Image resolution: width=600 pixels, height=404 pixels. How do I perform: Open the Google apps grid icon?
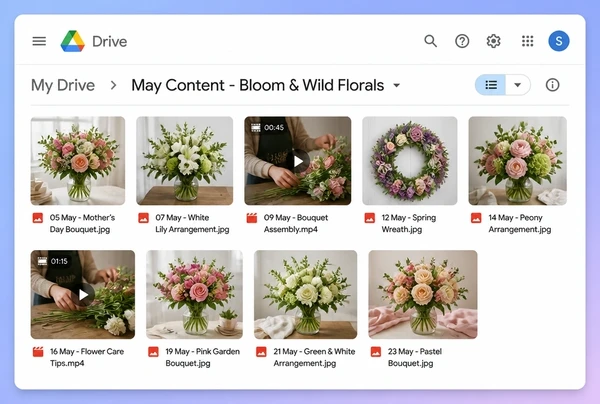click(527, 41)
